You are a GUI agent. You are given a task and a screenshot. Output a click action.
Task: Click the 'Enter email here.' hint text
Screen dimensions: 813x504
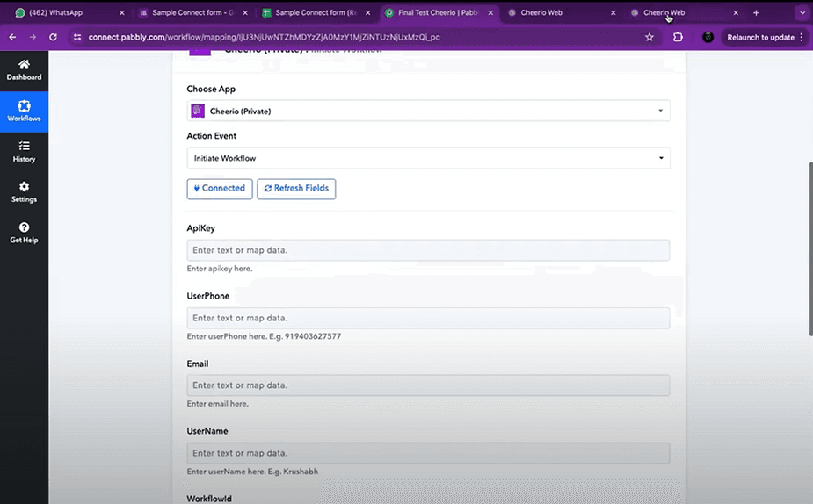(x=218, y=404)
